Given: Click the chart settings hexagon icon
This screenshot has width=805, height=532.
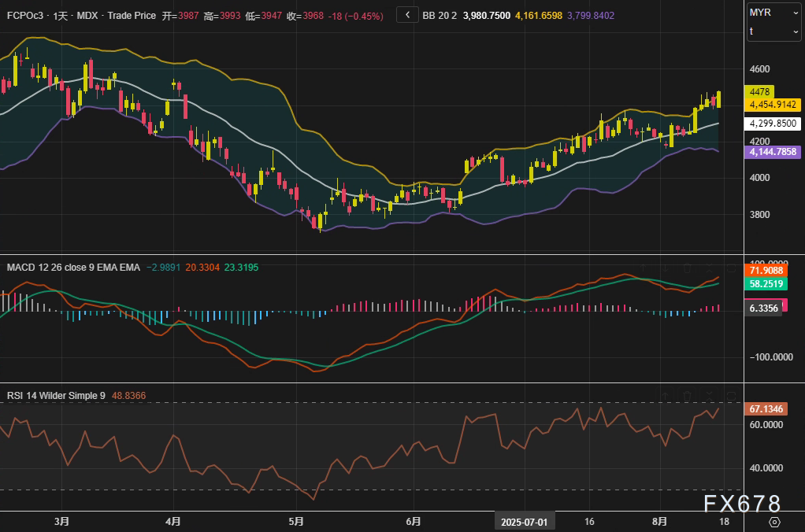Looking at the screenshot, I should 774,522.
